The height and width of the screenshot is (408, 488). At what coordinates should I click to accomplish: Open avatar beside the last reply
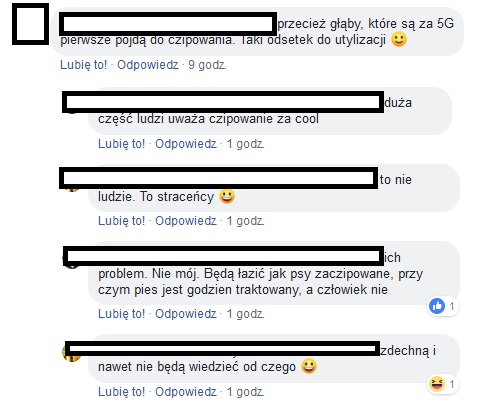(x=71, y=354)
